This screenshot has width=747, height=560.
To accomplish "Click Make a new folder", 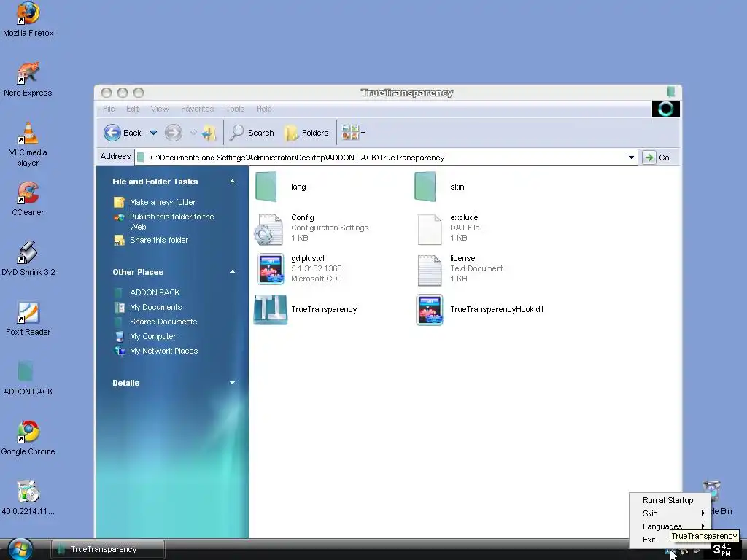I will 163,202.
